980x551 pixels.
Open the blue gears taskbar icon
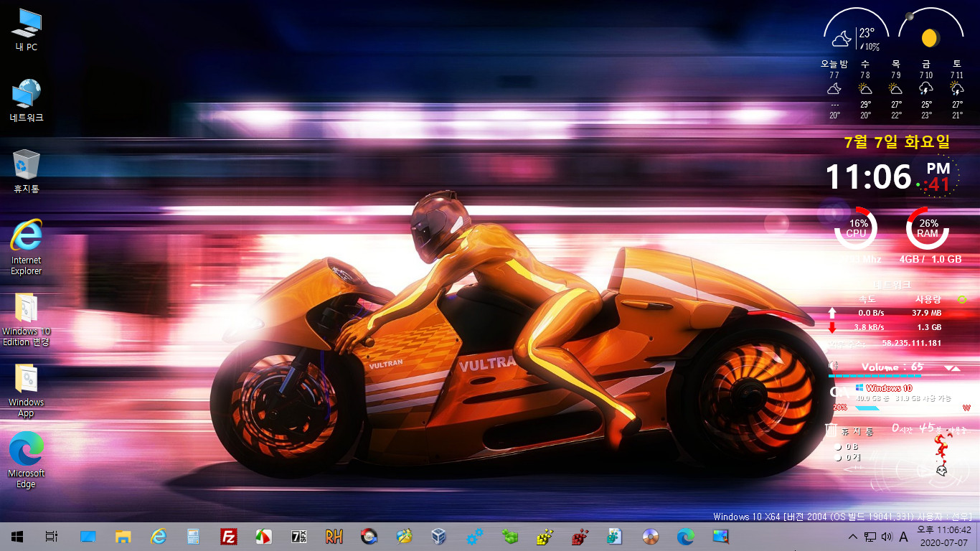pos(474,536)
